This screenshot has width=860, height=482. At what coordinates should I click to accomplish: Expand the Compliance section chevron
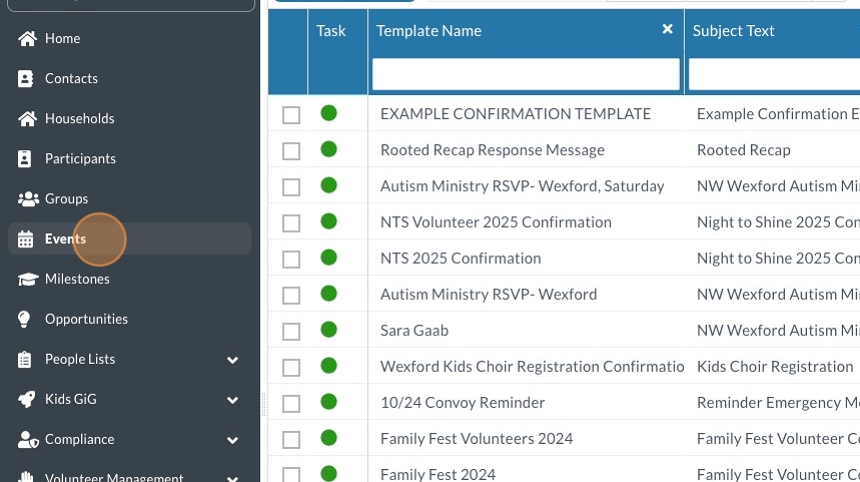coord(233,440)
